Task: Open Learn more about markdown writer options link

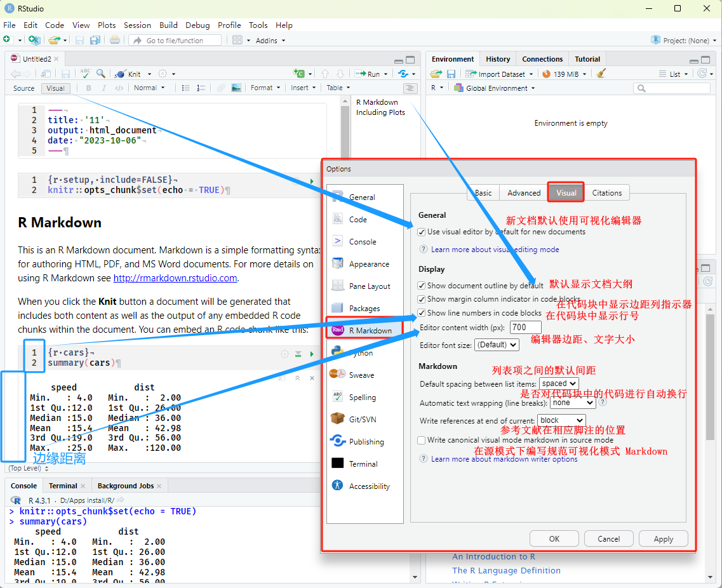Action: pos(504,459)
